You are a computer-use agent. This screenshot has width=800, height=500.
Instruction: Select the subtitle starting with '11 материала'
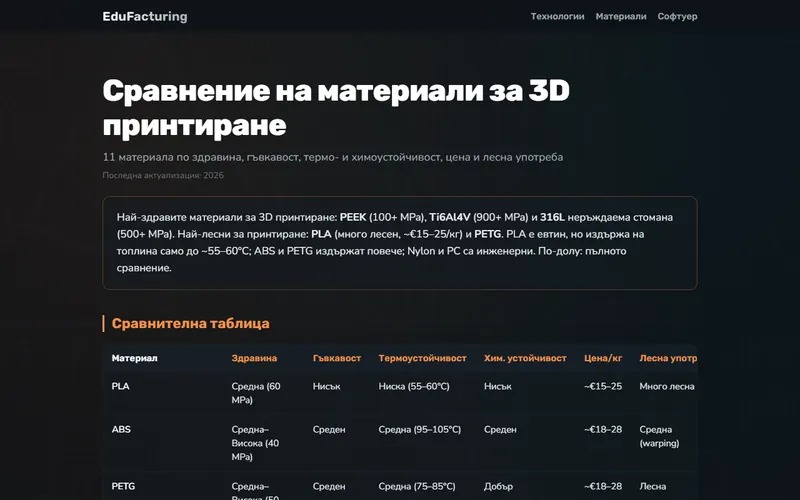pos(333,157)
